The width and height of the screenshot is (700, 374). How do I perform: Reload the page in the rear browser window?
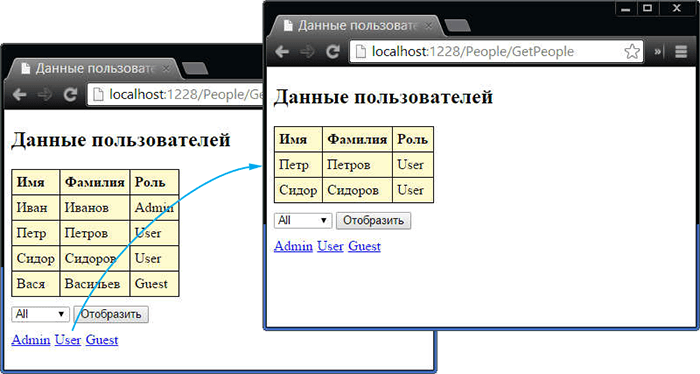[70, 95]
